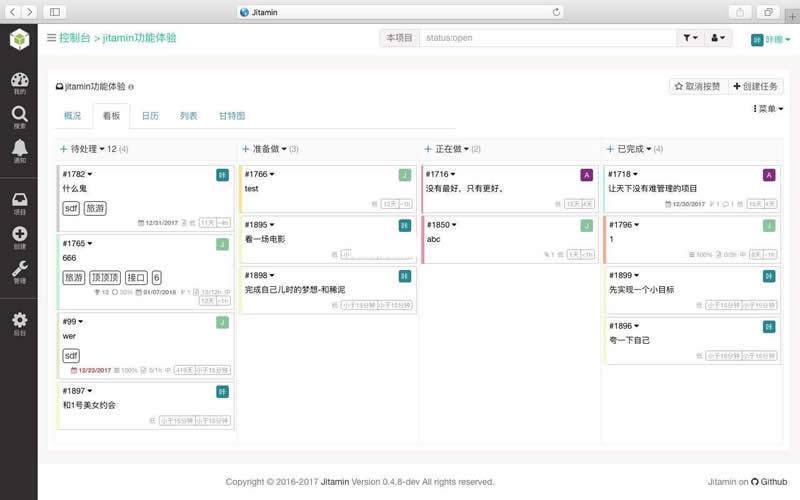The image size is (800, 500).
Task: Open the wrench management icon
Action: point(19,271)
